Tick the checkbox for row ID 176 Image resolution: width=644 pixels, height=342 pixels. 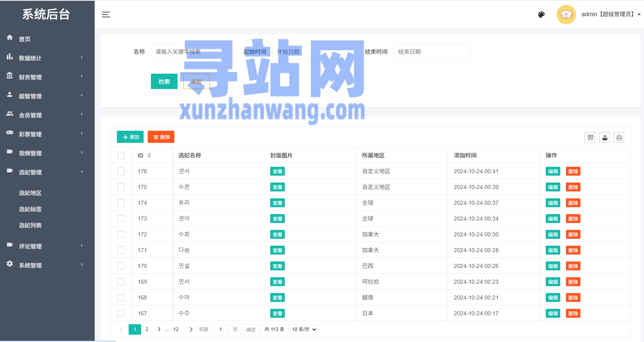tap(121, 171)
